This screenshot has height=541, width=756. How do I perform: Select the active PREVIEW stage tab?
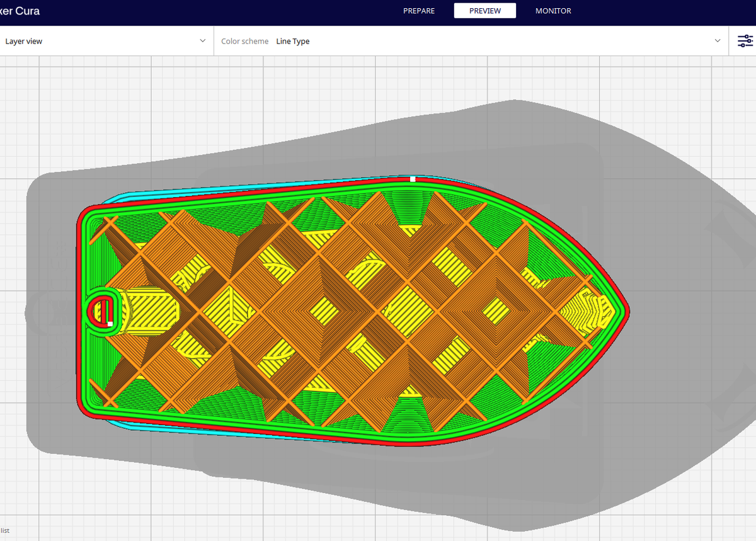coord(485,10)
